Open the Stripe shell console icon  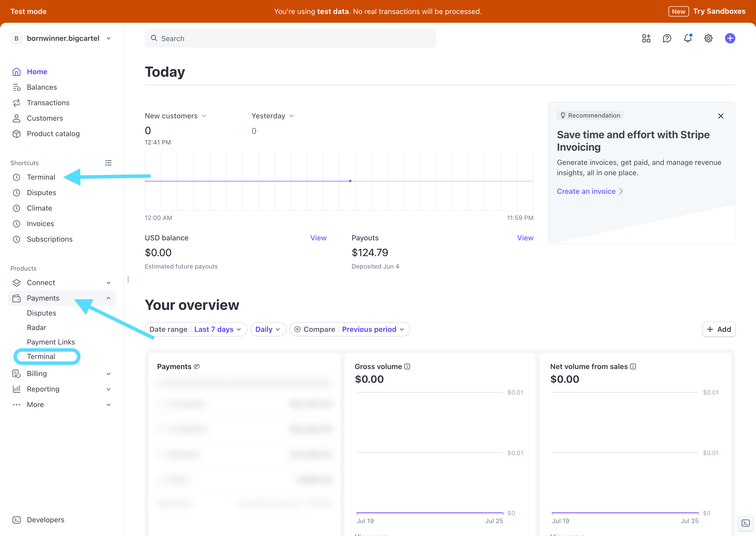(745, 523)
